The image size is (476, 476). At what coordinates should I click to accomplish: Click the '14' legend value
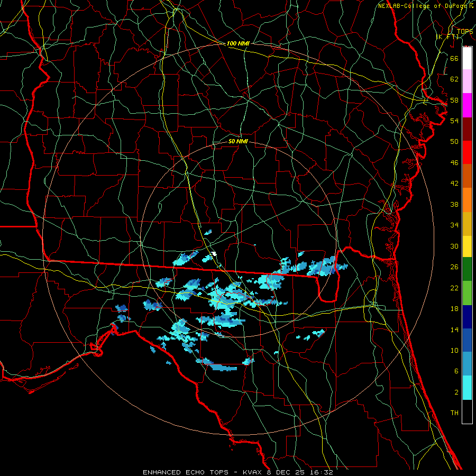click(x=454, y=329)
